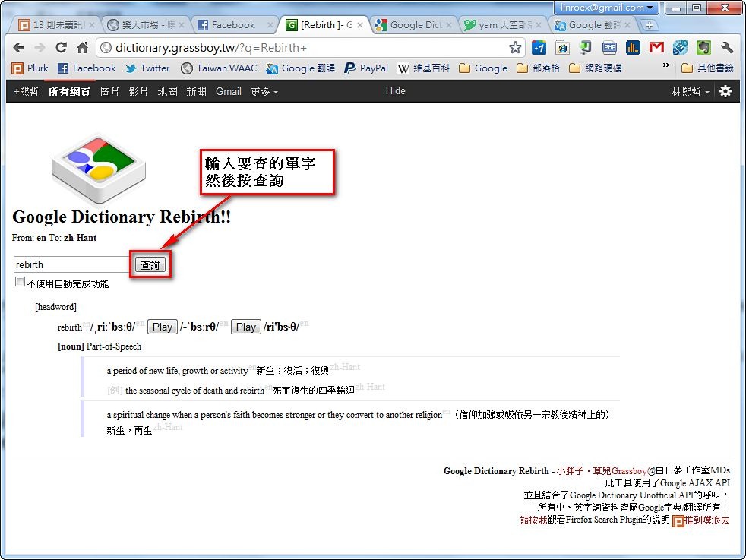Open the Facebook bookmark
The height and width of the screenshot is (560, 746).
[87, 68]
